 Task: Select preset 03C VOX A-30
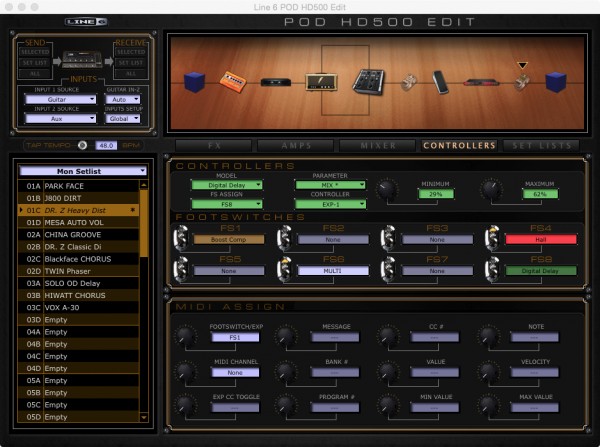(x=78, y=308)
